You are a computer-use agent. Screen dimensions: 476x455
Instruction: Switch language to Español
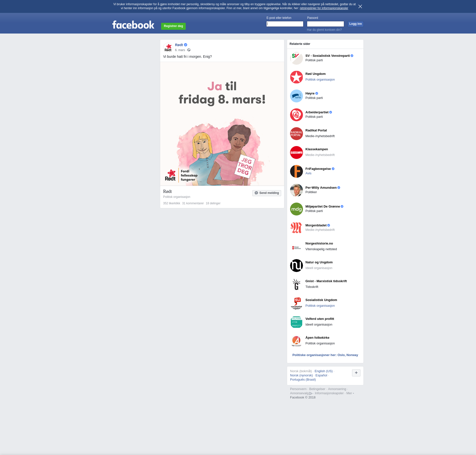tap(321, 375)
